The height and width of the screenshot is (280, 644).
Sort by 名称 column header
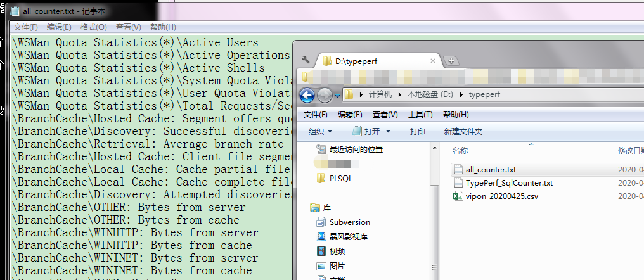tap(460, 150)
